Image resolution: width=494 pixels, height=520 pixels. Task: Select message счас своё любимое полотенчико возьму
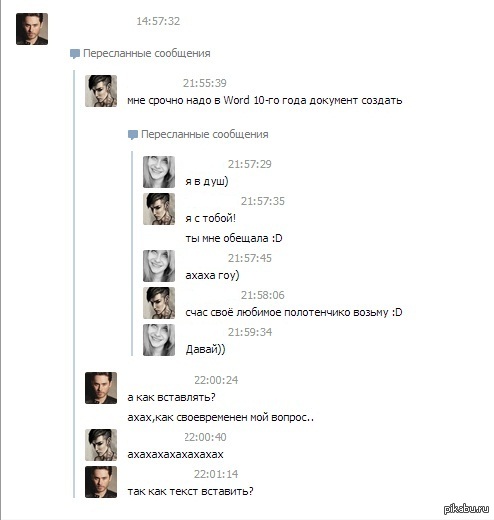[294, 312]
